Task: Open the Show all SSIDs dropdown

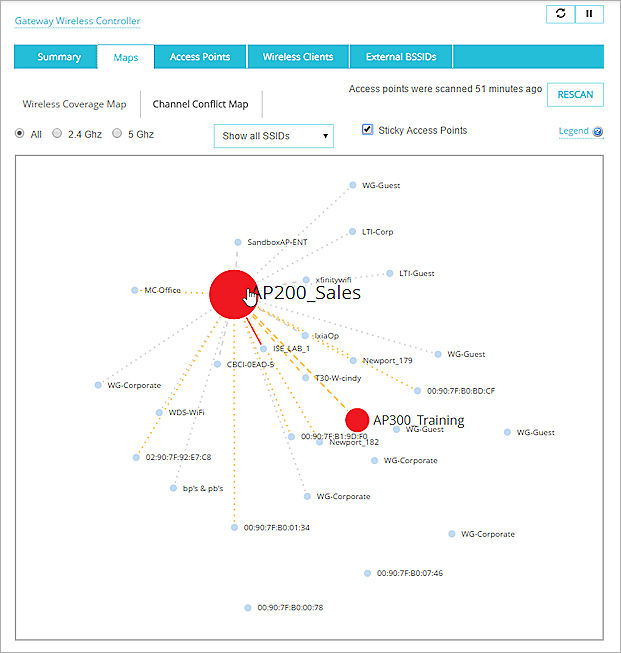Action: [273, 136]
